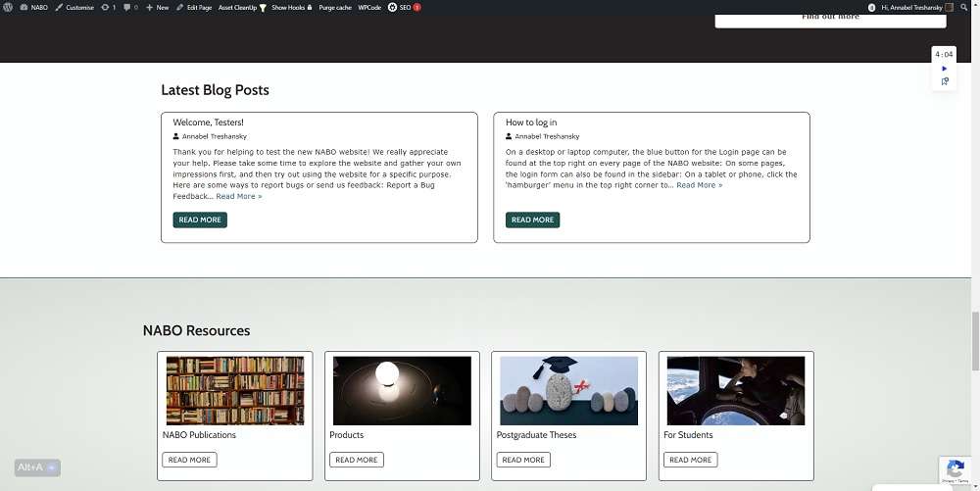This screenshot has height=491, width=980.
Task: Open the New content menu
Action: pyautogui.click(x=158, y=8)
